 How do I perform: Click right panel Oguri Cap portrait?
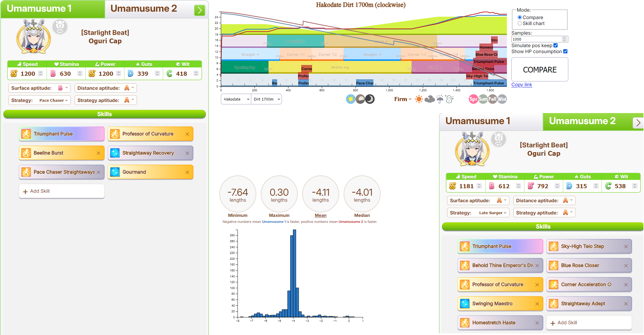point(472,149)
